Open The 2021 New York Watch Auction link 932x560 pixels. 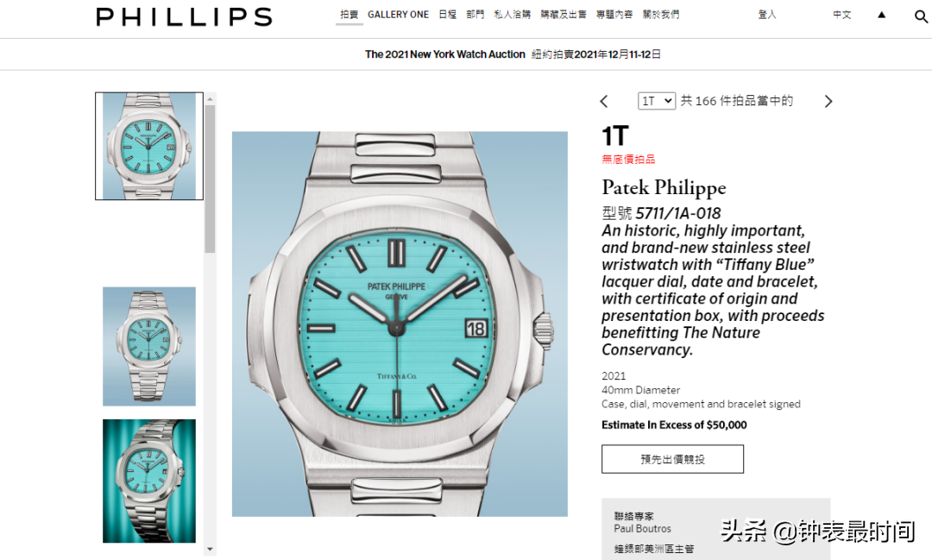coord(444,54)
